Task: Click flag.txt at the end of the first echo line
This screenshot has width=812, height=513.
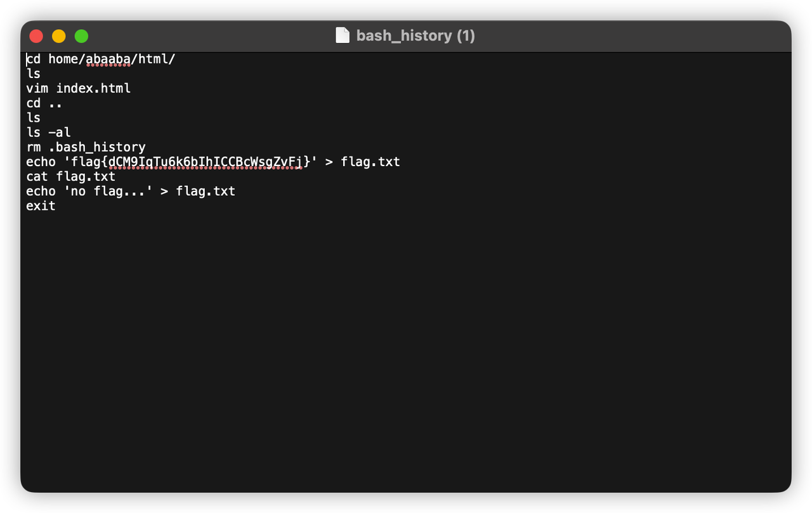Action: click(x=371, y=162)
